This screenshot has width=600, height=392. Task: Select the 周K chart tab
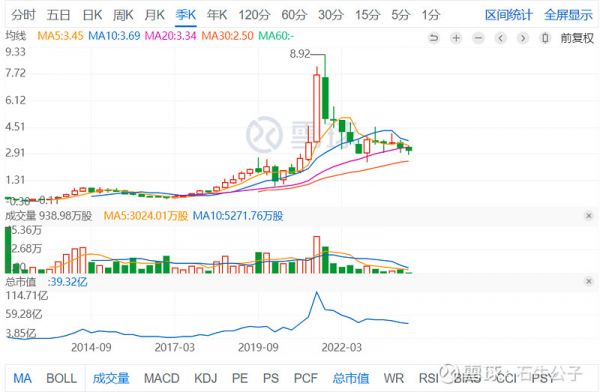[123, 15]
